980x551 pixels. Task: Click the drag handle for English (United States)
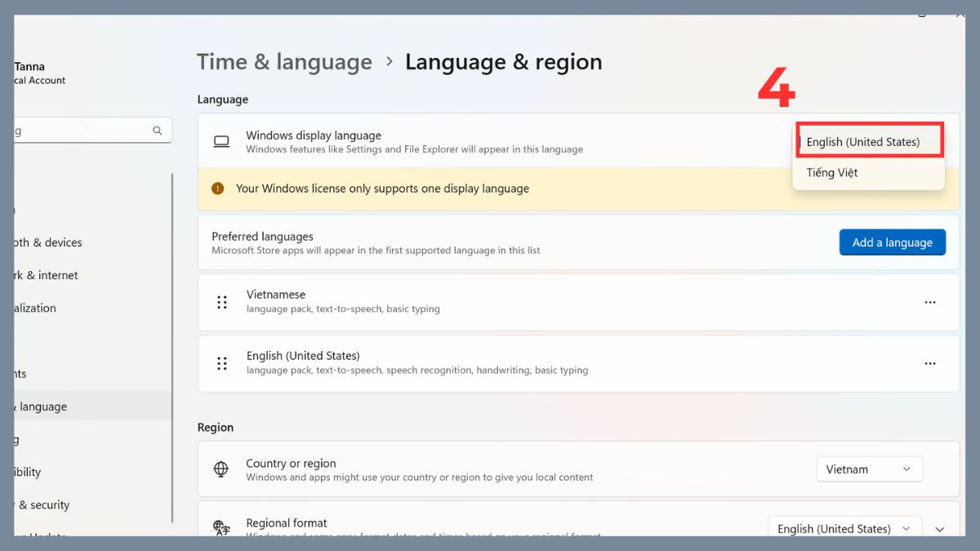pos(222,363)
